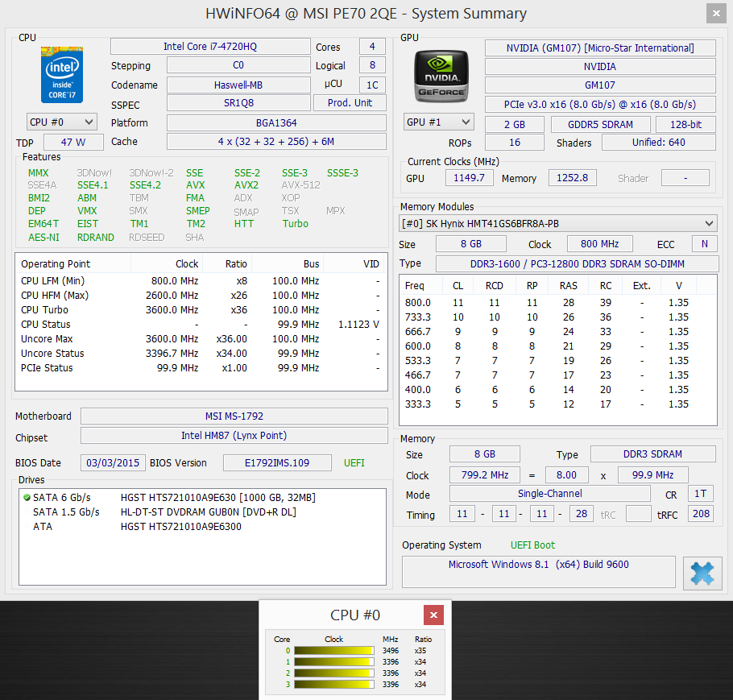
Task: Click the RDRAND feature label
Action: click(95, 237)
